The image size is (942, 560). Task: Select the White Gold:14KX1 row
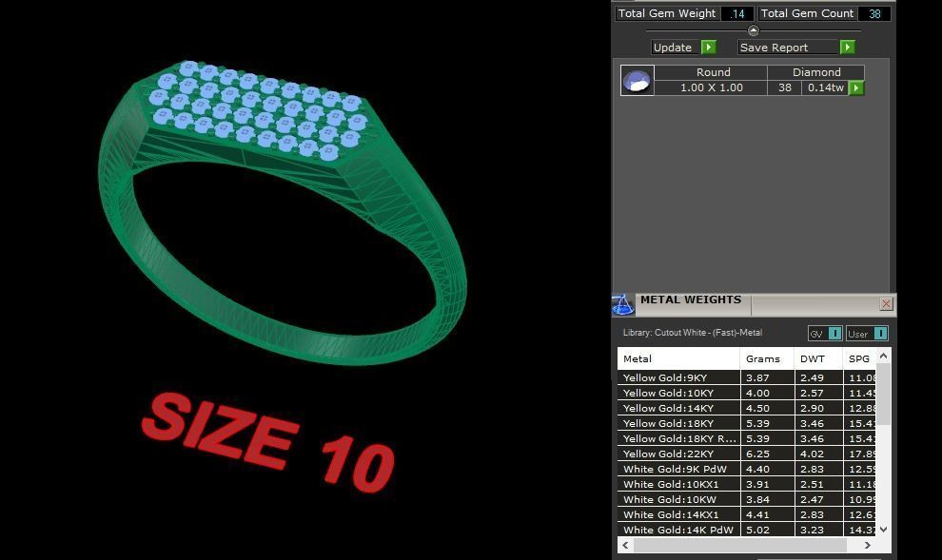coord(747,514)
